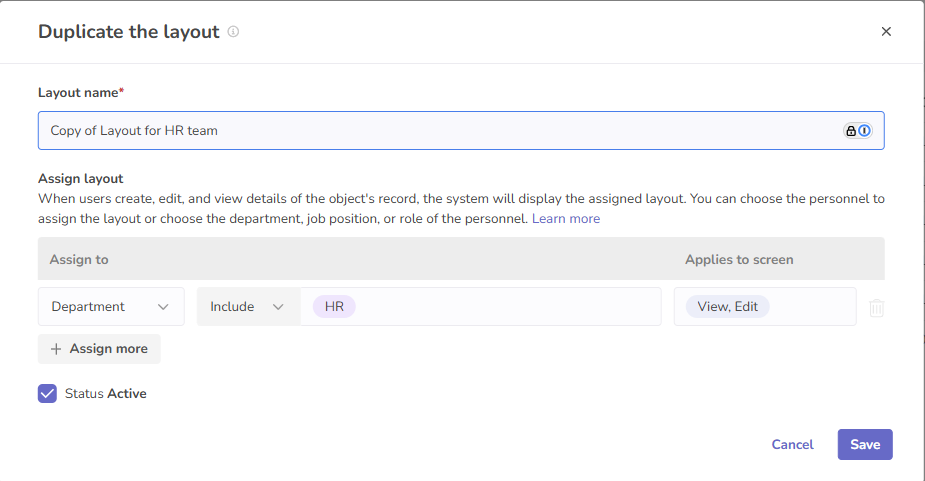Click the Applies to screen column header
Image resolution: width=925 pixels, height=481 pixels.
739,260
